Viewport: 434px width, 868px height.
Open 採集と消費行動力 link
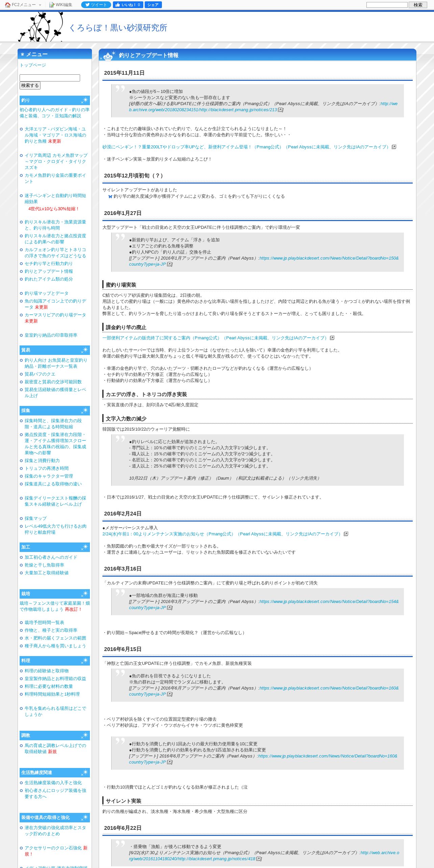[x=42, y=460]
